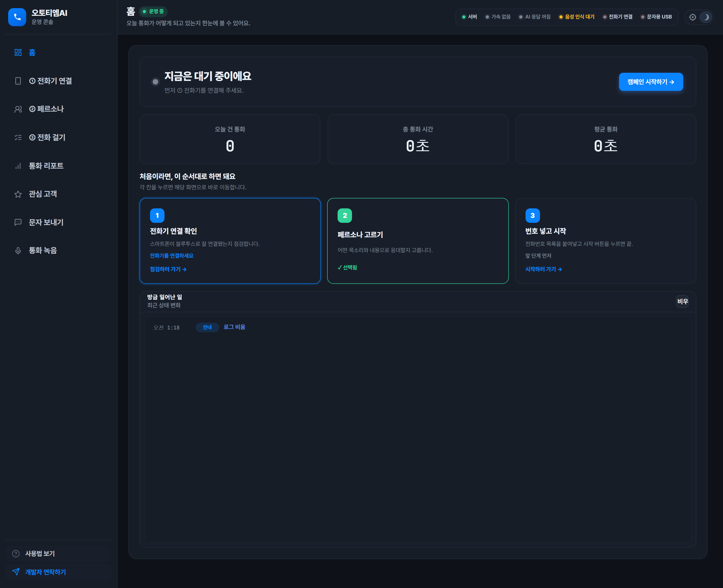Viewport: 723px width, 588px height.
Task: Open the 전화기 연결 확인 step card
Action: 230,241
